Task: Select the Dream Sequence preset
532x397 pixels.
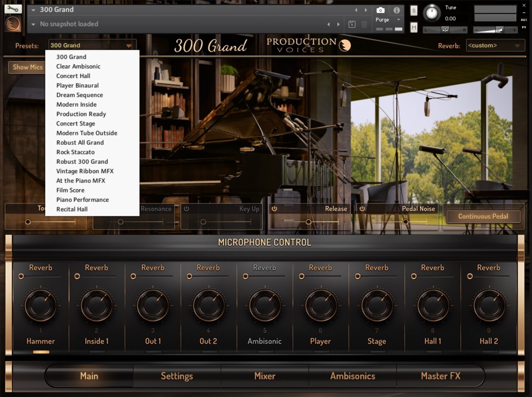Action: (x=80, y=95)
